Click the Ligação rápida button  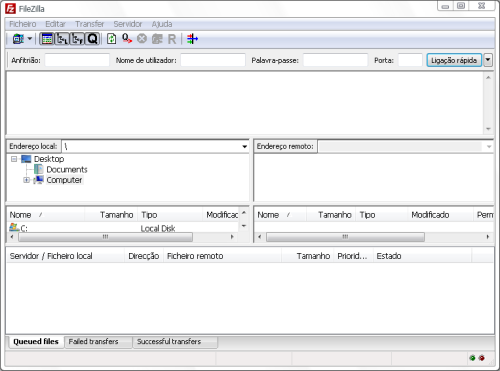coord(454,60)
